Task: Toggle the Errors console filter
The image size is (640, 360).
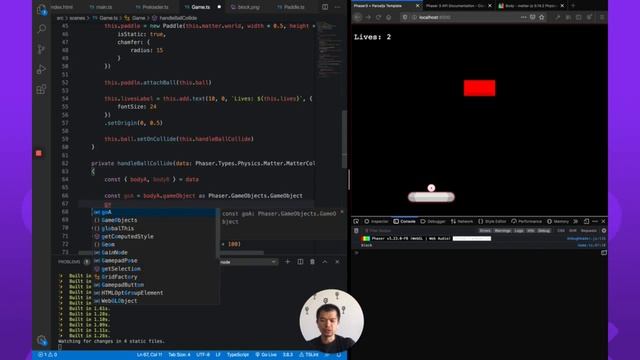Action: [485, 231]
